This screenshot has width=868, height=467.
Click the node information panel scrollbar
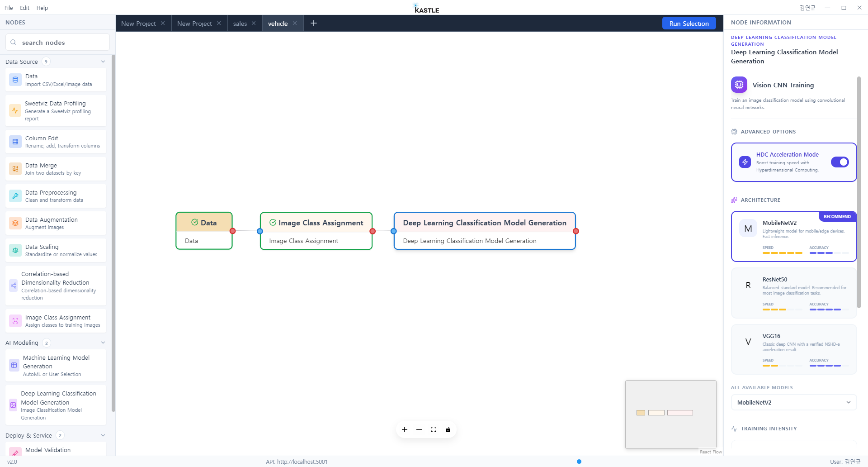pyautogui.click(x=859, y=192)
